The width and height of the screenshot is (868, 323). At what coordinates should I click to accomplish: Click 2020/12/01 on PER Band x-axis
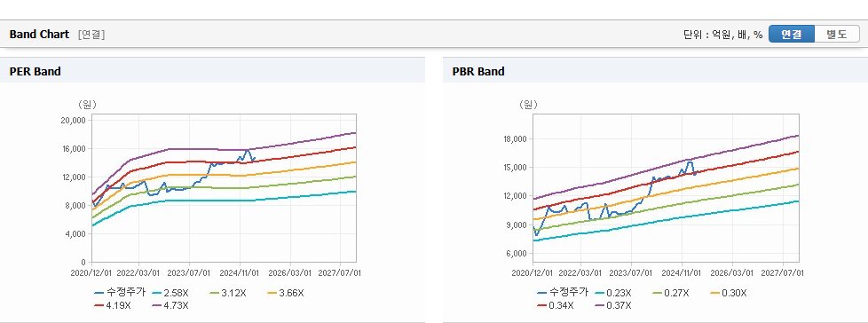click(x=91, y=272)
